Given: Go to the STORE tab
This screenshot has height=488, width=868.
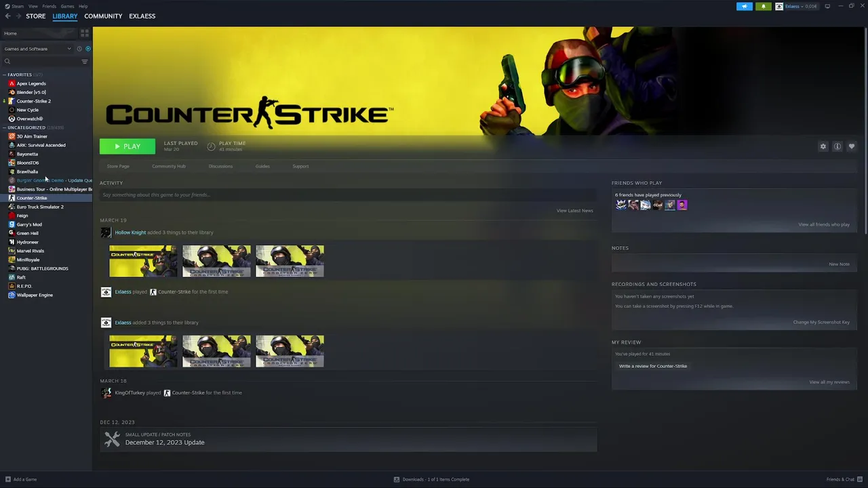Looking at the screenshot, I should point(36,16).
